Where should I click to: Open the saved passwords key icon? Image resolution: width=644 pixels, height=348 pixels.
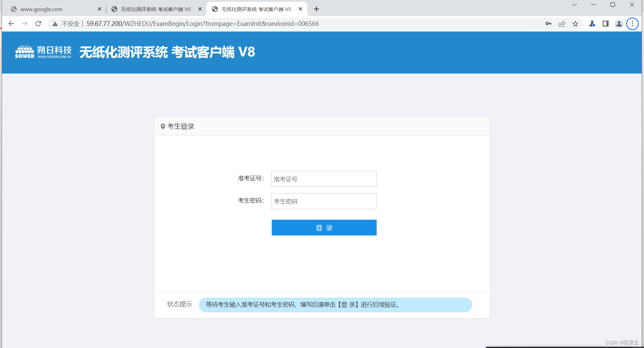(x=548, y=24)
